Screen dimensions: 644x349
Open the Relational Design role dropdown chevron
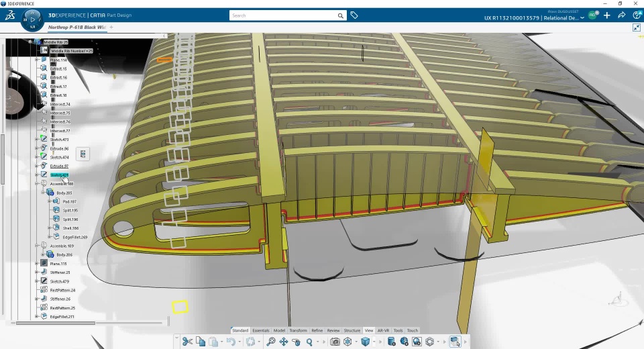click(x=582, y=18)
